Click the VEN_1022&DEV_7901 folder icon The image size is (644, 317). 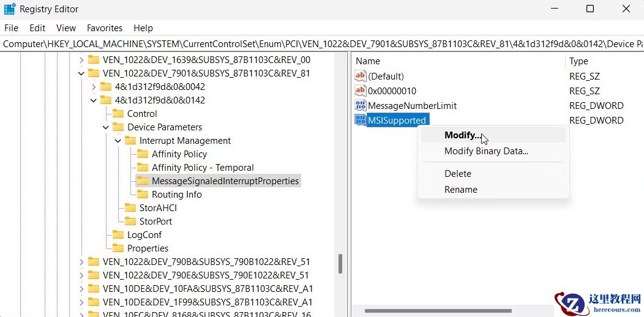click(94, 73)
